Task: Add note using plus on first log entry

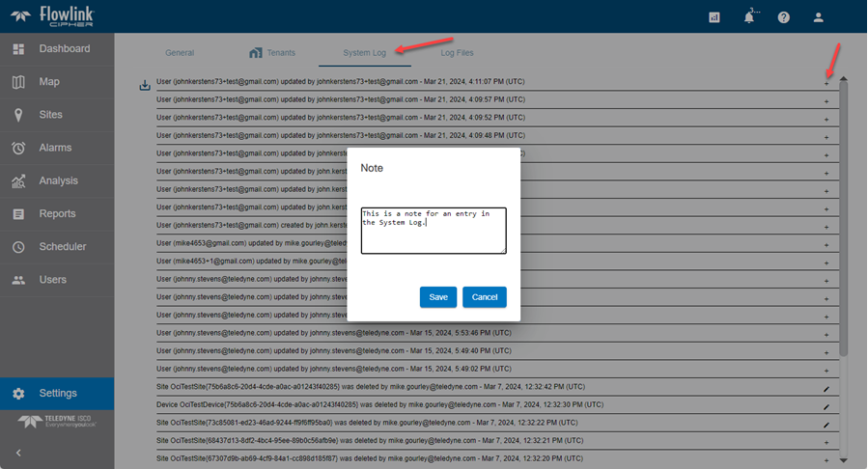Action: (x=826, y=85)
